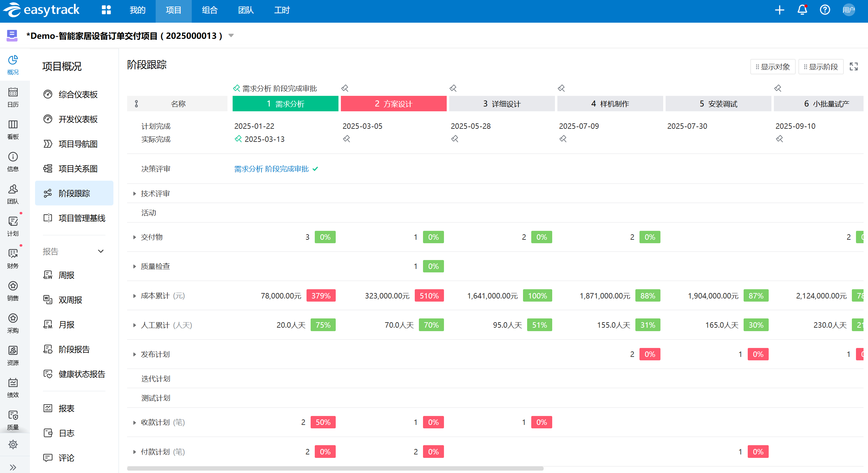Toggle 显示对象 display option
Image resolution: width=868 pixels, height=473 pixels.
pyautogui.click(x=772, y=67)
